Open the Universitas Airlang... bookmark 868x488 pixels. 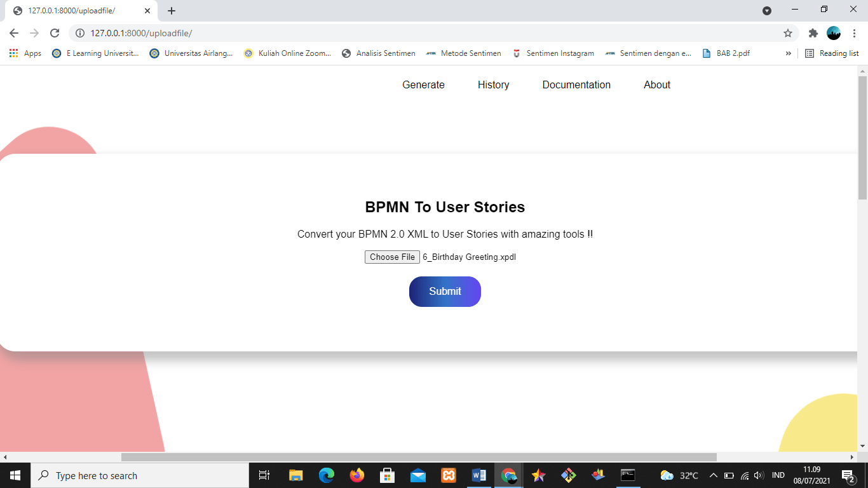pyautogui.click(x=191, y=53)
